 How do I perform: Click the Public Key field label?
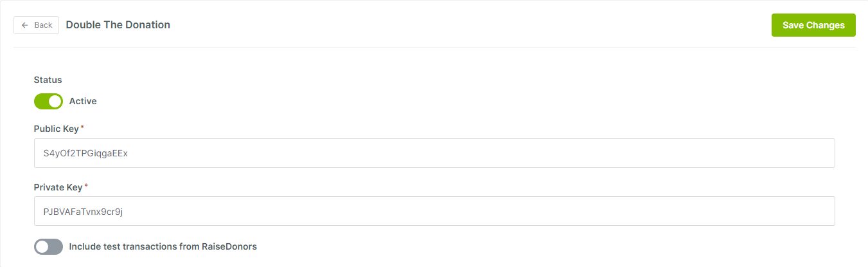point(57,129)
